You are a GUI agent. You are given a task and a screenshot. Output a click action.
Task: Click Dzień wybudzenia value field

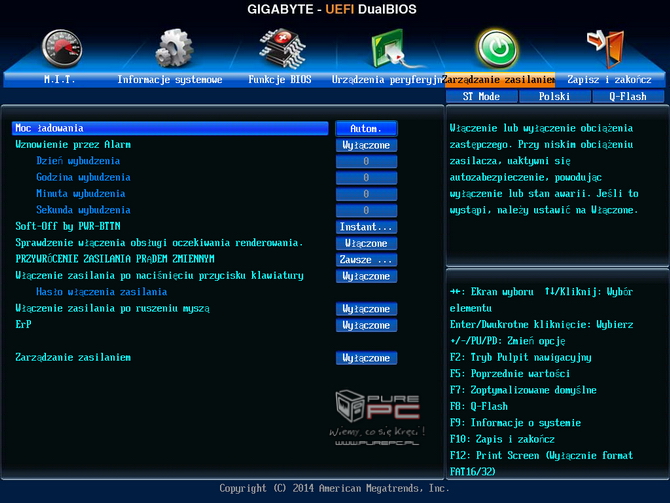pos(366,162)
